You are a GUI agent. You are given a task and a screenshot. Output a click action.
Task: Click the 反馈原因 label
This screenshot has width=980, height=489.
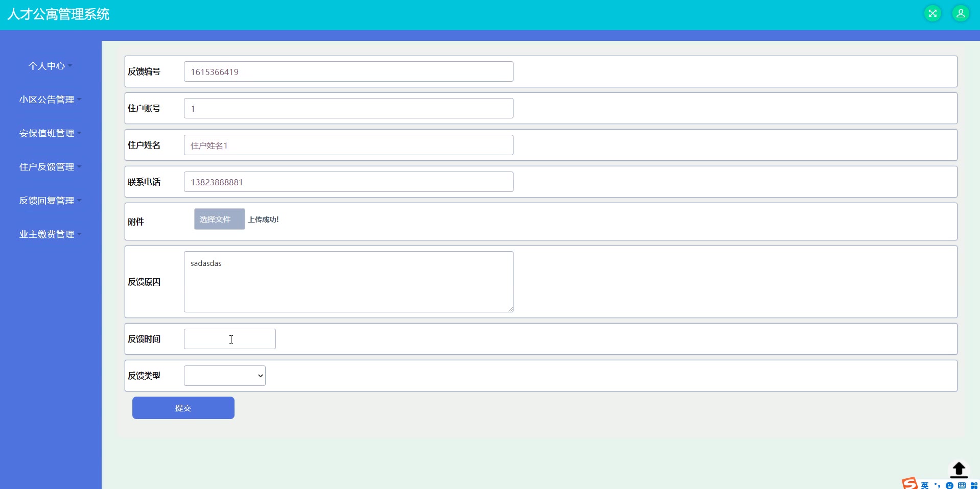(144, 282)
